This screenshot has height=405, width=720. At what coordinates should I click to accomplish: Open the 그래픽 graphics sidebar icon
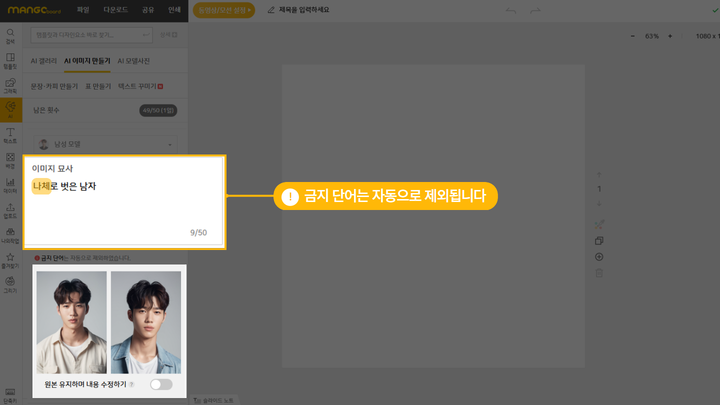10,85
